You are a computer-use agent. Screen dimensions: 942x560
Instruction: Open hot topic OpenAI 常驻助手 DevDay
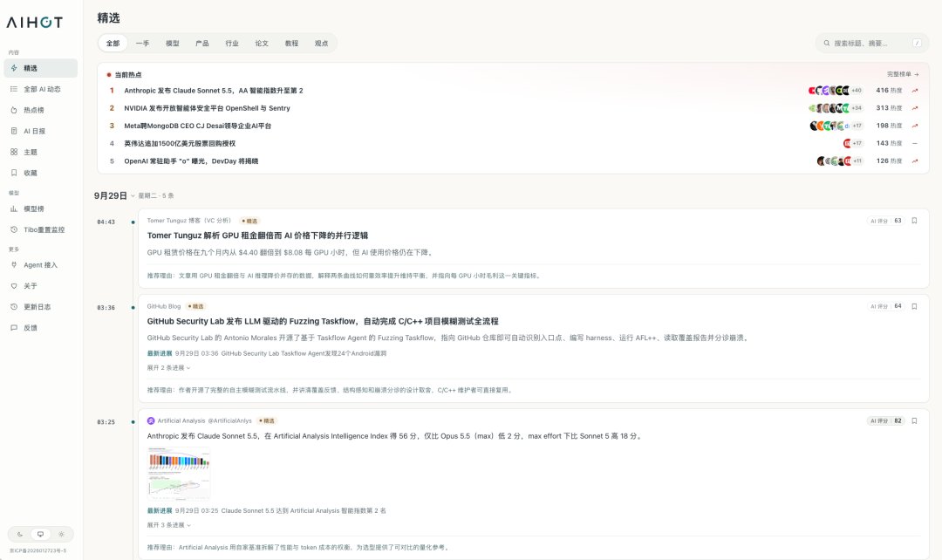coord(191,161)
